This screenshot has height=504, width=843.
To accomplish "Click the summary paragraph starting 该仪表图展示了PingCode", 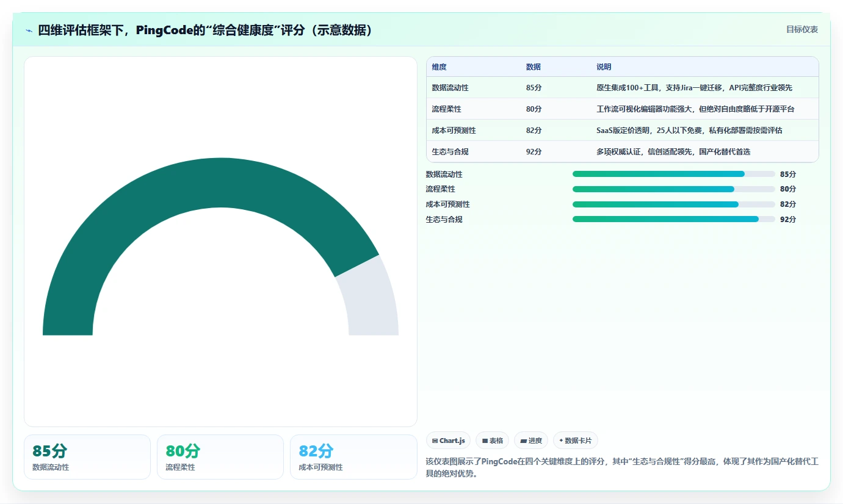I will tap(622, 467).
